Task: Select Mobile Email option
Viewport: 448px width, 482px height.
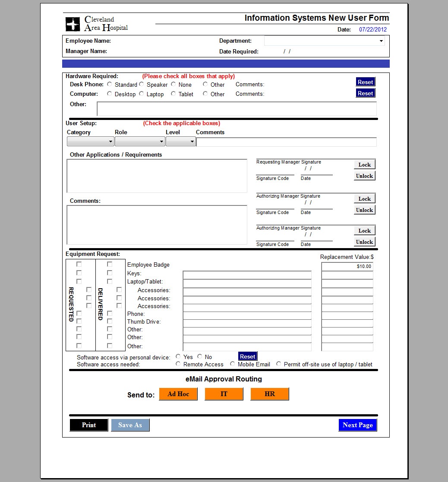Action: tap(233, 364)
